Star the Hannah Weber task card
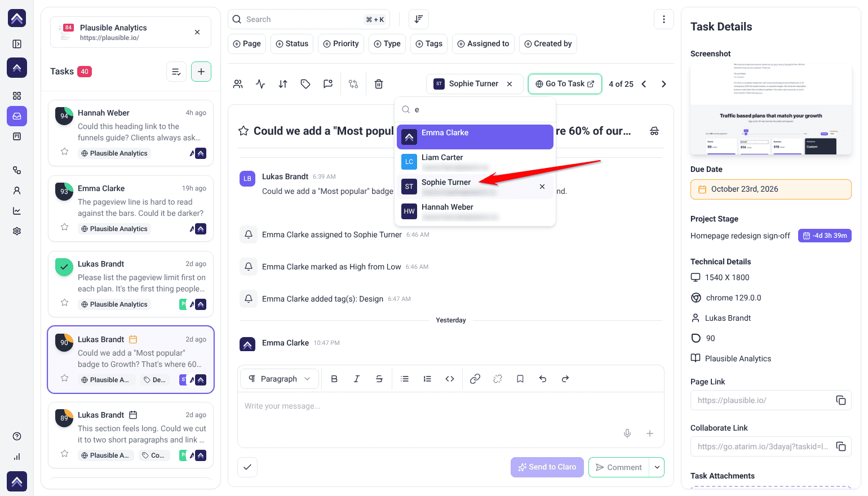This screenshot has height=496, width=868. click(x=65, y=152)
